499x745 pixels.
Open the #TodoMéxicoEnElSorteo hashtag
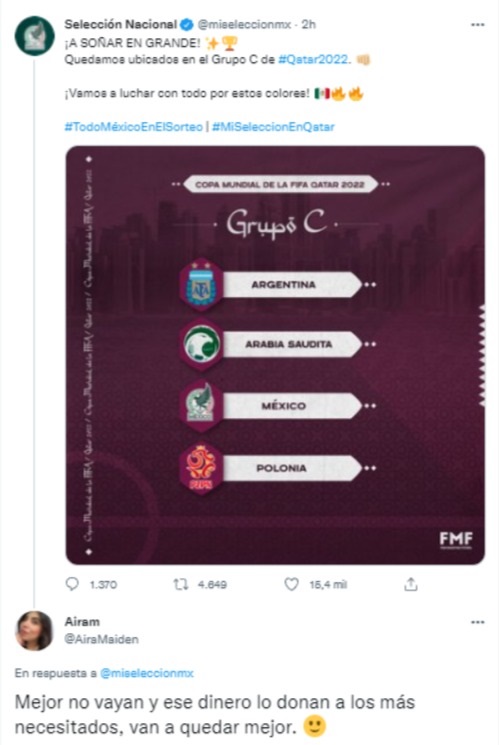coord(134,127)
